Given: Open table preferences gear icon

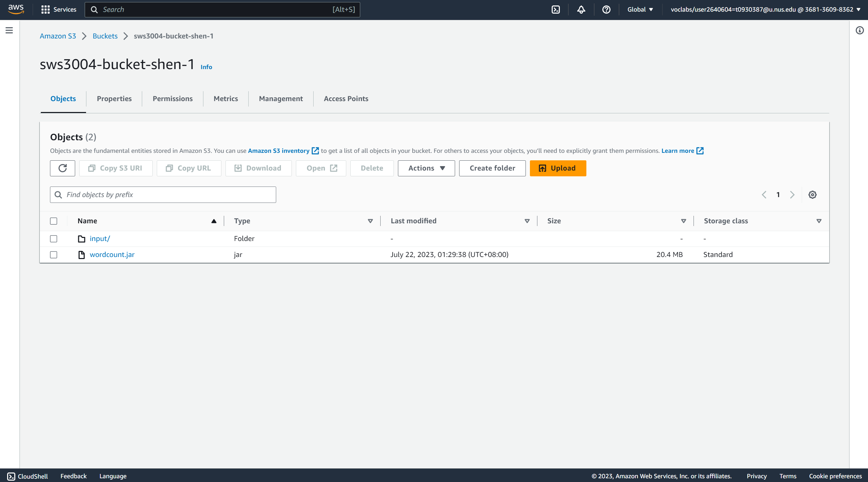Looking at the screenshot, I should coord(812,195).
